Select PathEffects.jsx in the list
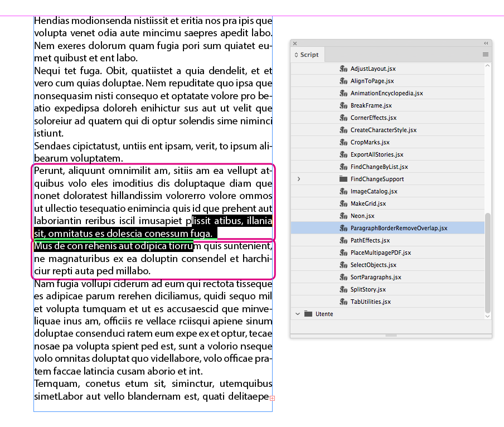504x427 pixels. [x=370, y=240]
